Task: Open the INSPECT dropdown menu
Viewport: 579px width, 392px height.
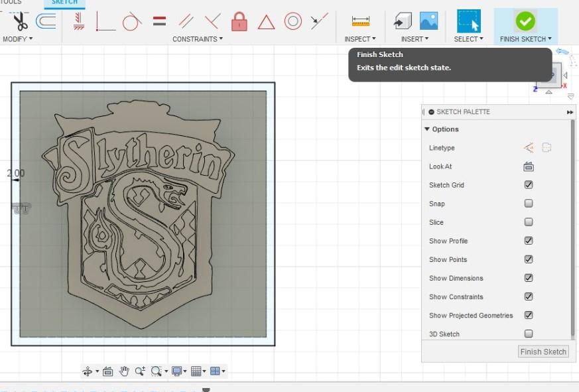Action: pyautogui.click(x=360, y=38)
